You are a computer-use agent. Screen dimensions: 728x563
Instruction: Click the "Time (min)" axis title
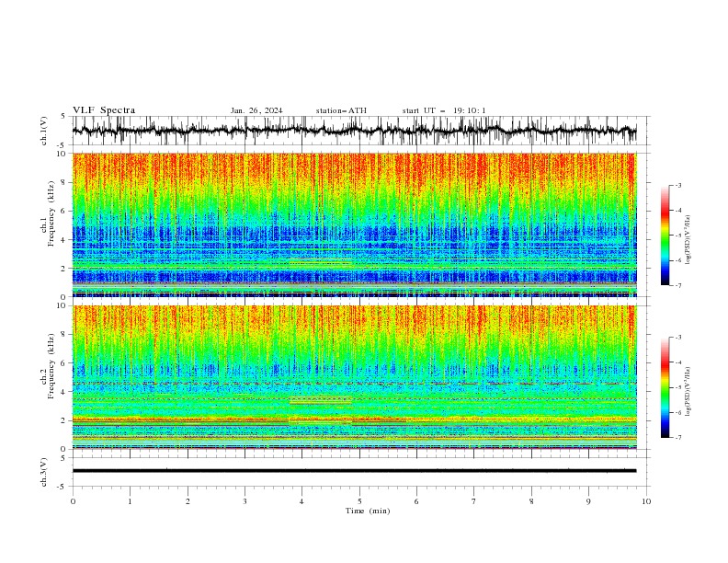click(x=368, y=511)
